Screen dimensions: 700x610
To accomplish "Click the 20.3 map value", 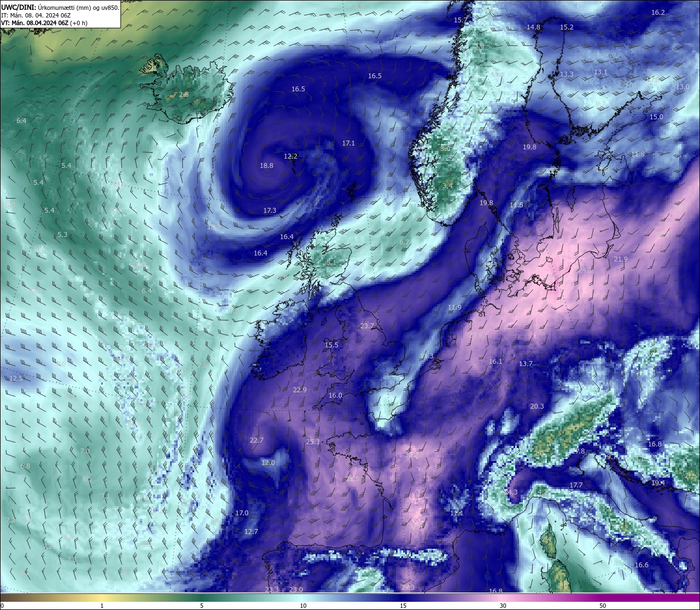I will point(537,406).
